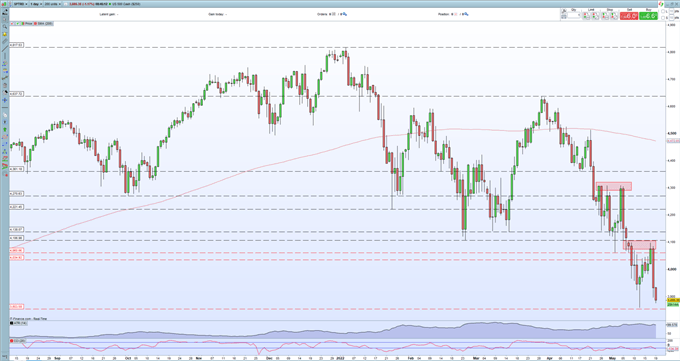Open the ATR (14) indicator label
Viewport: 680px width, 361px height.
(19, 323)
